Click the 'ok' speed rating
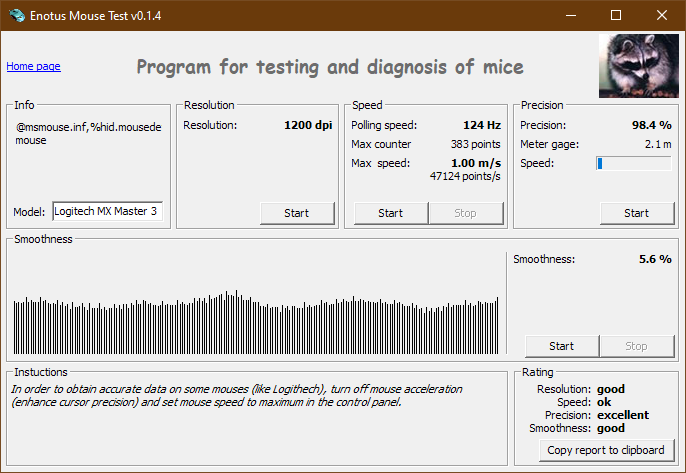The width and height of the screenshot is (686, 473). (604, 402)
